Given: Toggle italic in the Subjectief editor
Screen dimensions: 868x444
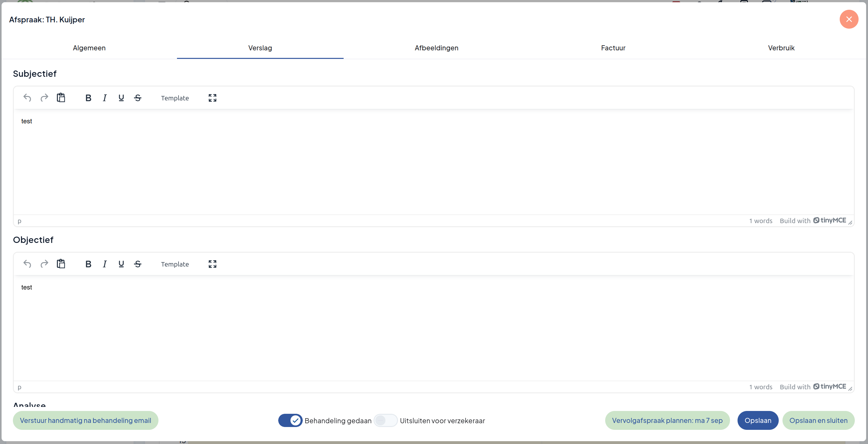Looking at the screenshot, I should (x=105, y=98).
